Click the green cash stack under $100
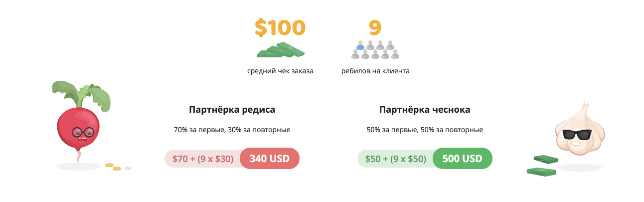Screen dimensions: 644x202 [x=280, y=49]
